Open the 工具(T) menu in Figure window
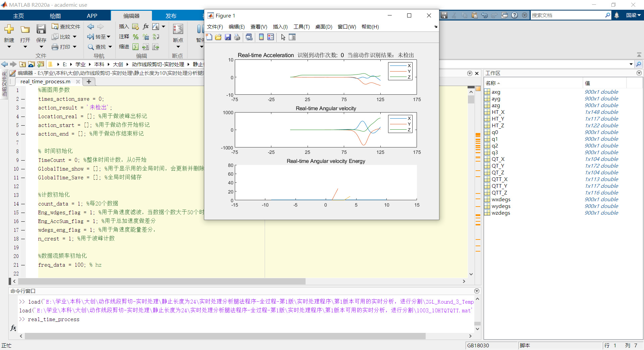Viewport: 644px width, 350px height. (x=302, y=27)
